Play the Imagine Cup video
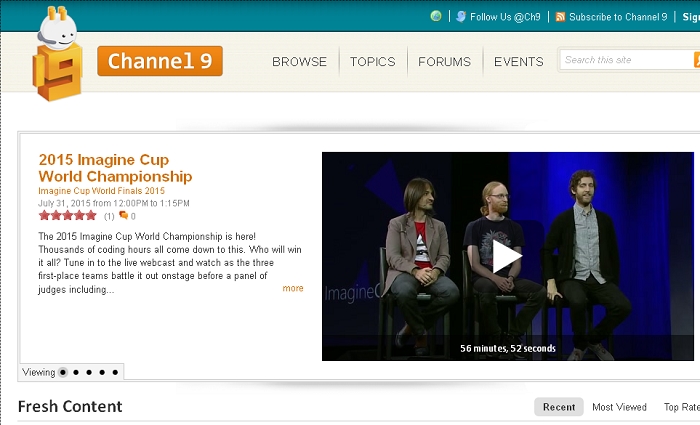Screen dimensions: 700x425 [507, 256]
